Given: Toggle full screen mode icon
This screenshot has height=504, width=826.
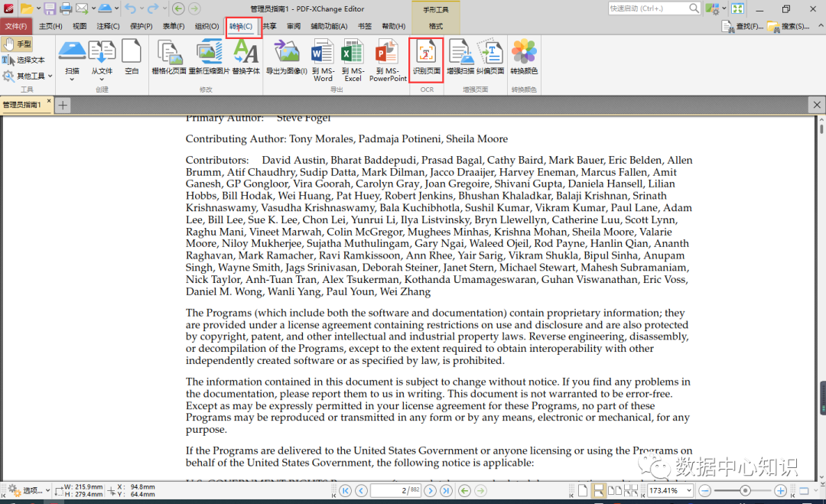Looking at the screenshot, I should 737,8.
